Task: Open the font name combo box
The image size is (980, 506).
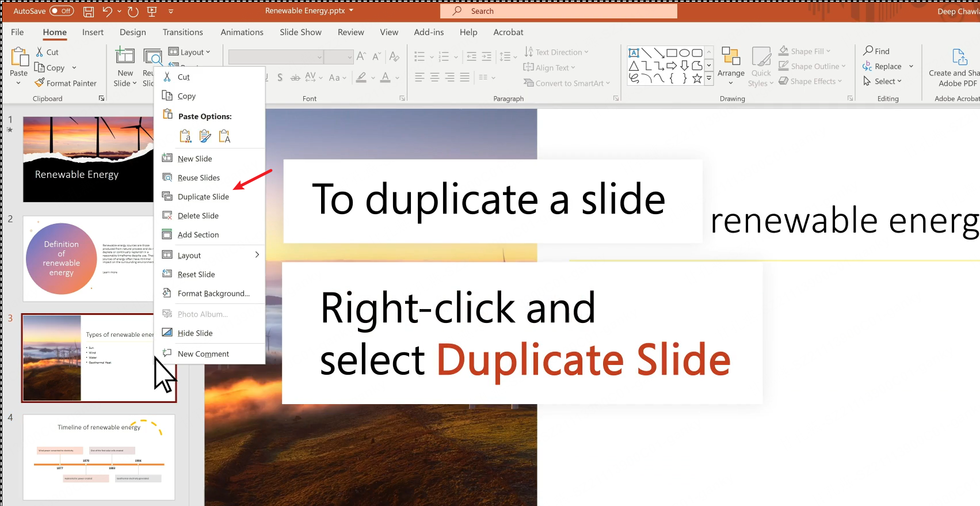Action: pos(276,56)
